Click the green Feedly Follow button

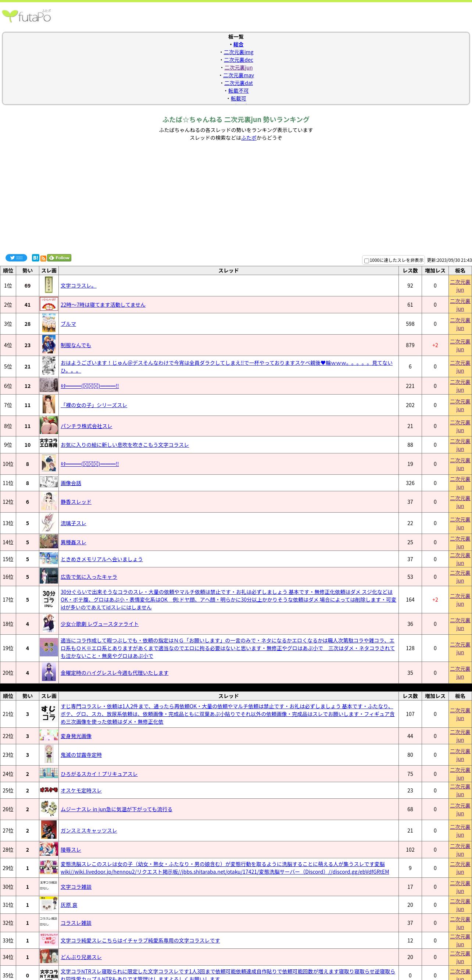[59, 257]
